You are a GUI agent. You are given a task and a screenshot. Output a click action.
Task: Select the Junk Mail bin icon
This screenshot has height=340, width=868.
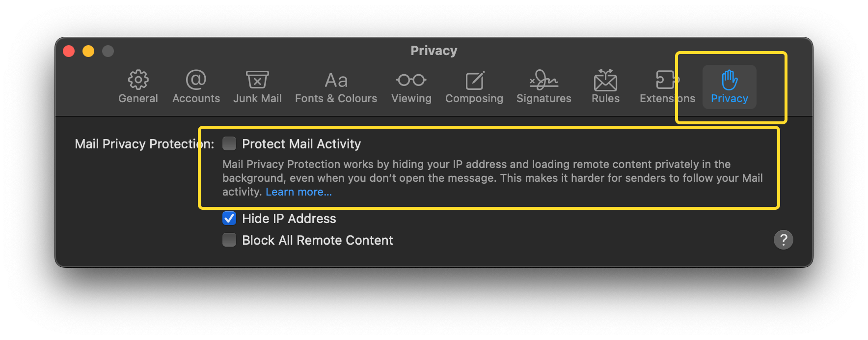pyautogui.click(x=257, y=80)
